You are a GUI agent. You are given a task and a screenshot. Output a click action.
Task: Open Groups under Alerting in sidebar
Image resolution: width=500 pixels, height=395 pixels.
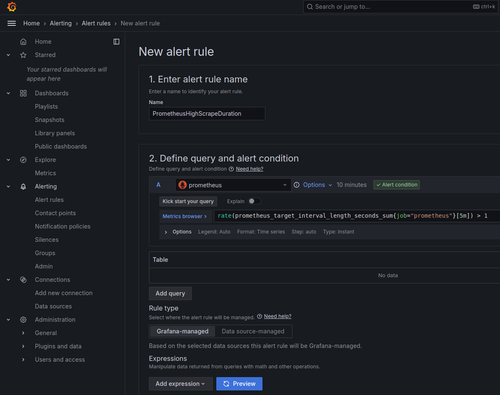click(45, 253)
